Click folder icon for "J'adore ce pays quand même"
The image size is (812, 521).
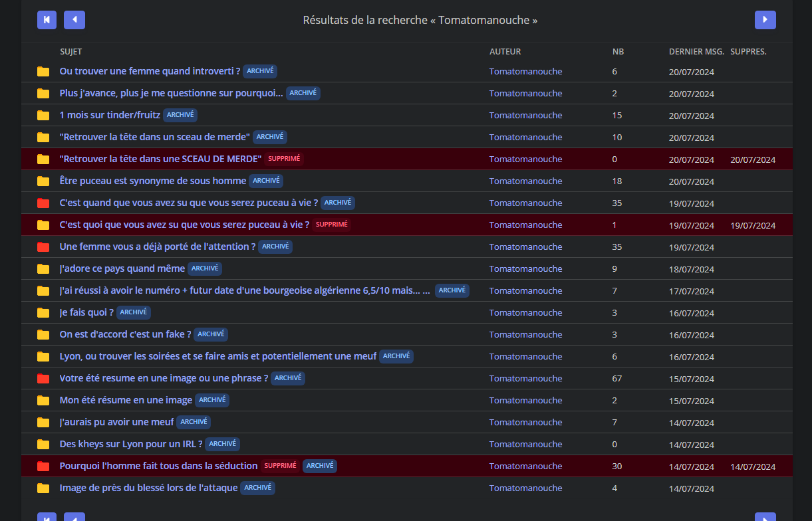43,269
